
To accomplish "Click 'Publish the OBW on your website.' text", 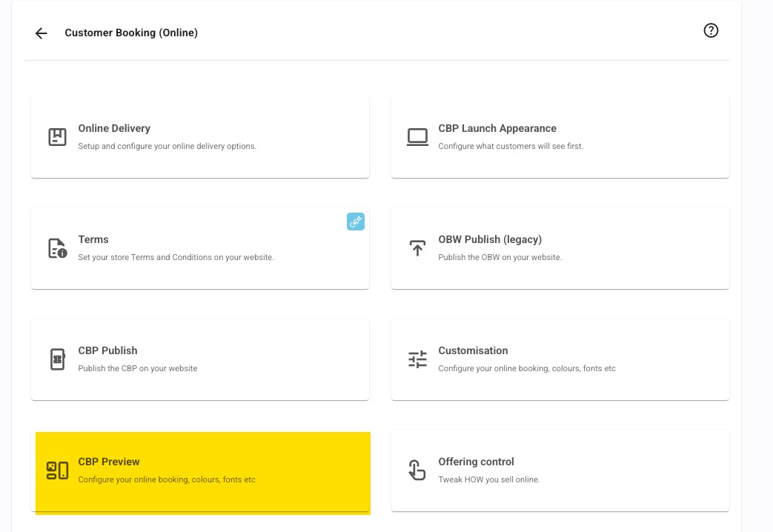I will [500, 257].
